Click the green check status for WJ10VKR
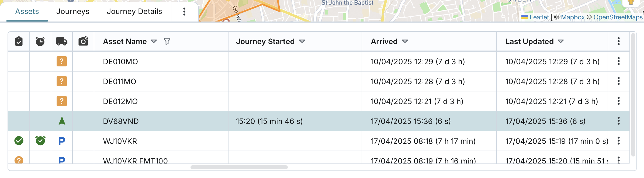 [19, 141]
